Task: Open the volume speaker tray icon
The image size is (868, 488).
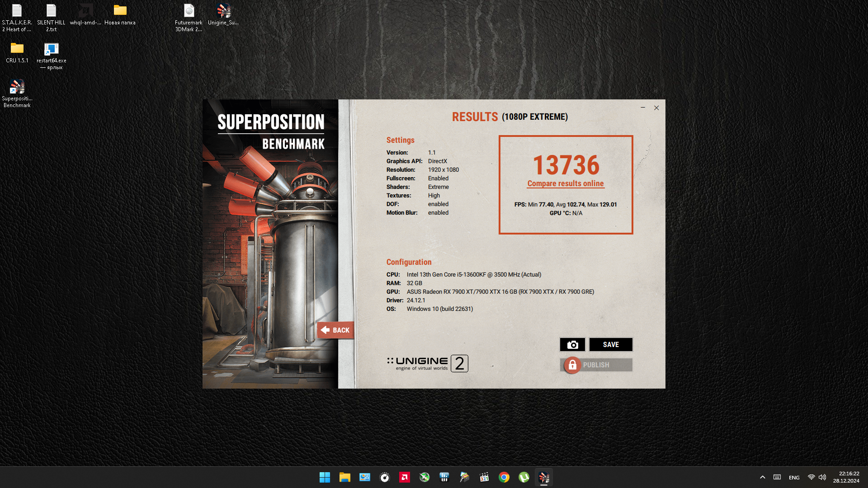Action: coord(822,477)
